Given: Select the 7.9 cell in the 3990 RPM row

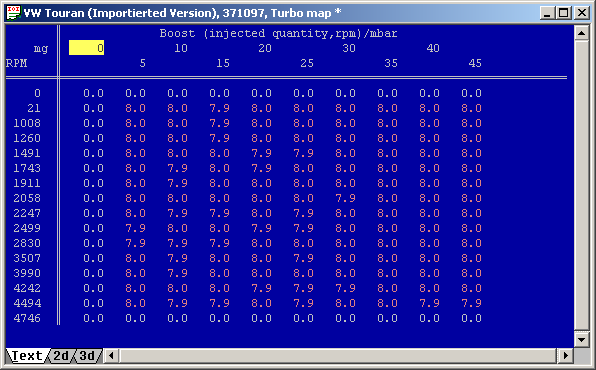Looking at the screenshot, I should pos(178,273).
